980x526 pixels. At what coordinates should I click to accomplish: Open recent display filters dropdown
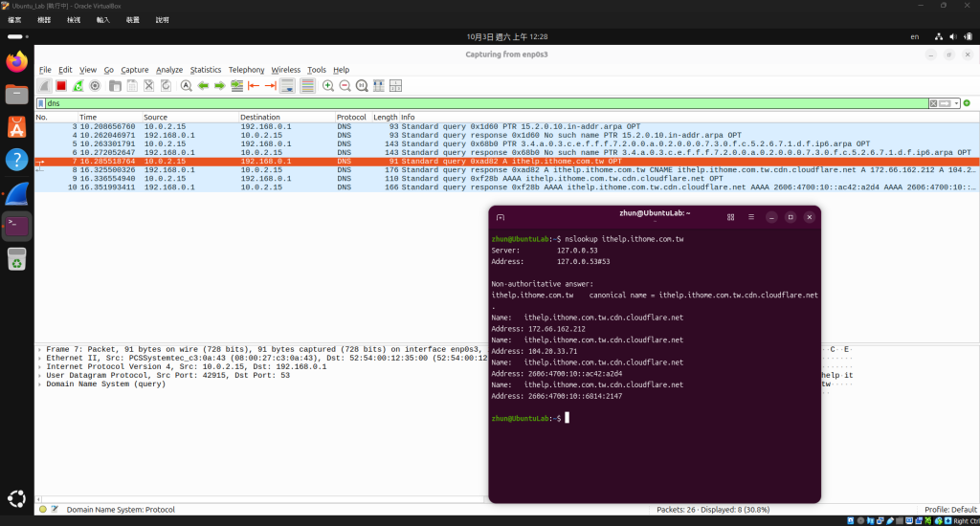tap(956, 103)
